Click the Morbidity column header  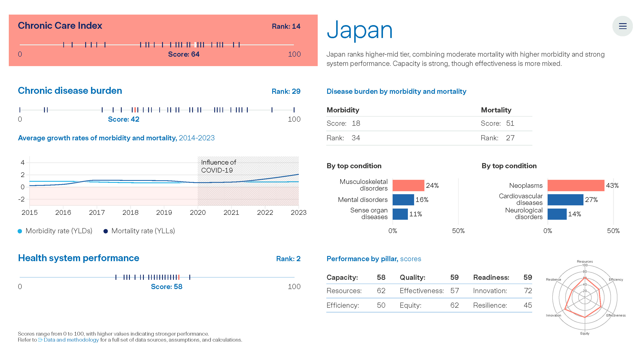coord(343,110)
